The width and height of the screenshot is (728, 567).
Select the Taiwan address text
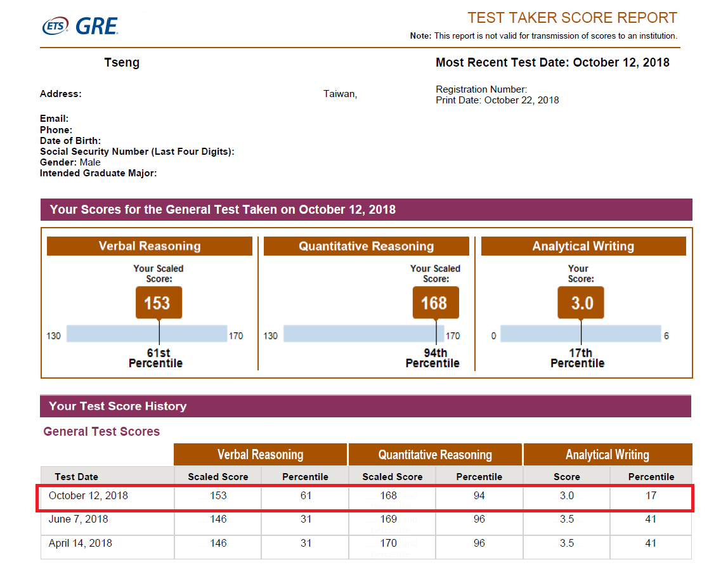point(341,94)
